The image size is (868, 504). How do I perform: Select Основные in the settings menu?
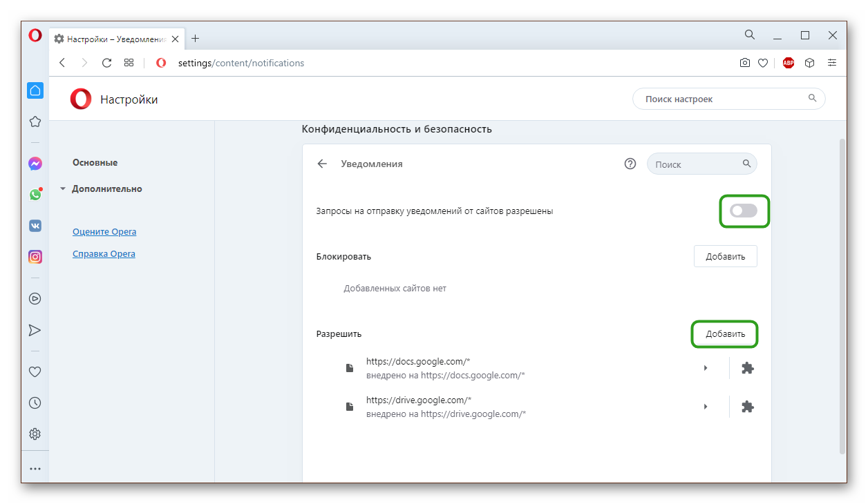coord(95,162)
